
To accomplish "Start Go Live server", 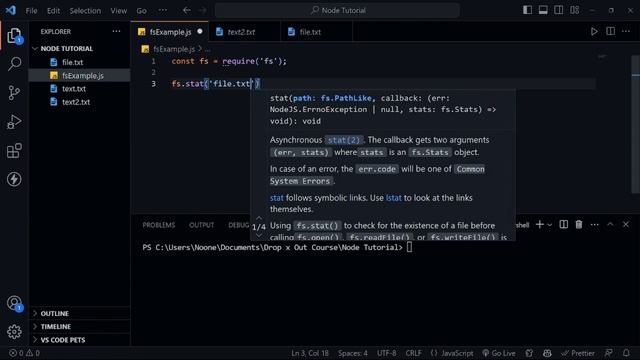I will [x=498, y=353].
